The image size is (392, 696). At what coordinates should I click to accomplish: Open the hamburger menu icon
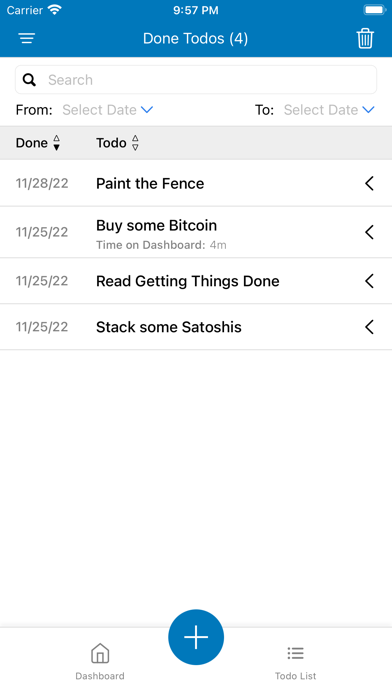[27, 39]
